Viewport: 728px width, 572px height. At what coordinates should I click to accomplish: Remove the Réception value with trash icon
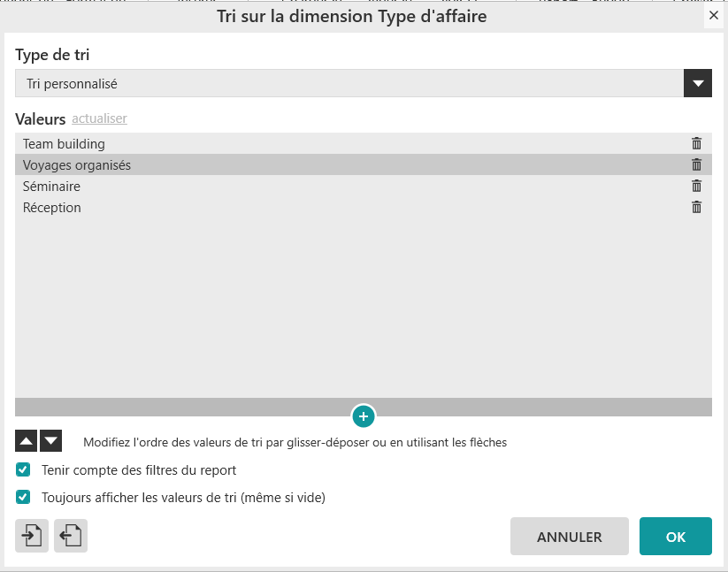pyautogui.click(x=696, y=207)
